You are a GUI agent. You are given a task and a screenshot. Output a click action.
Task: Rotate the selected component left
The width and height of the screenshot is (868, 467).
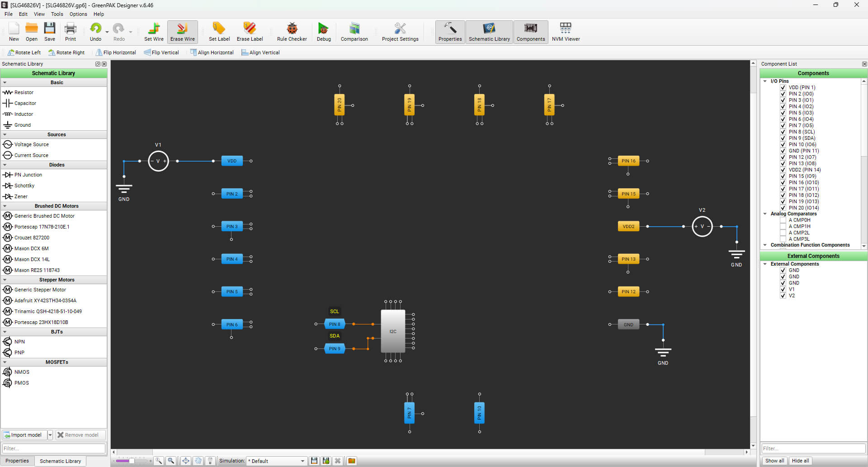24,52
